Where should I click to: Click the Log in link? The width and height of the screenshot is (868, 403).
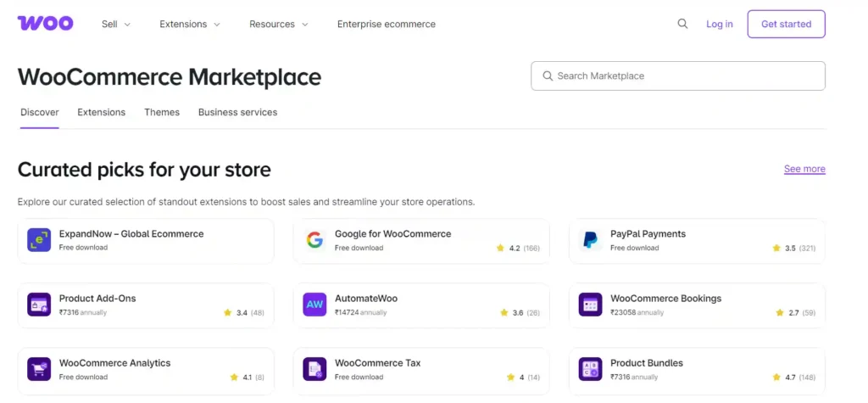coord(719,25)
